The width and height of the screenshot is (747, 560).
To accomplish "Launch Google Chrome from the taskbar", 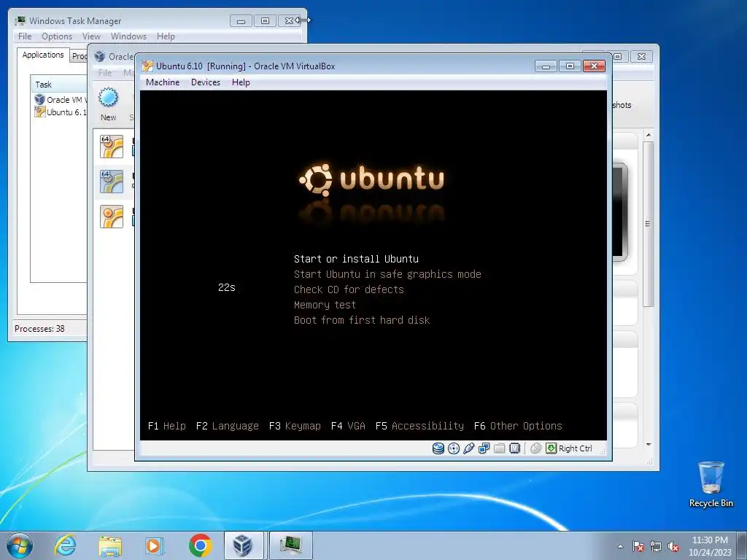I will click(x=200, y=545).
